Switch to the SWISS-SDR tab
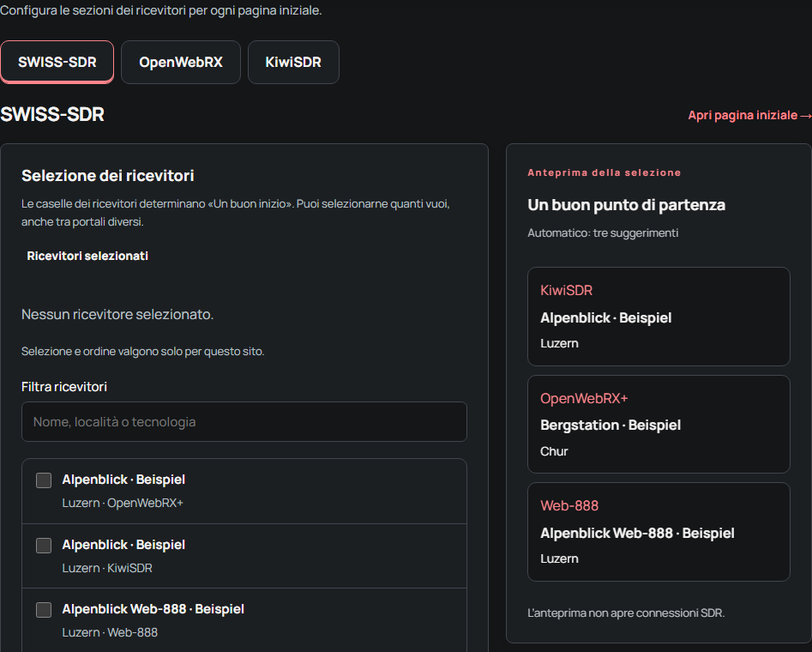The height and width of the screenshot is (652, 812). pyautogui.click(x=57, y=62)
